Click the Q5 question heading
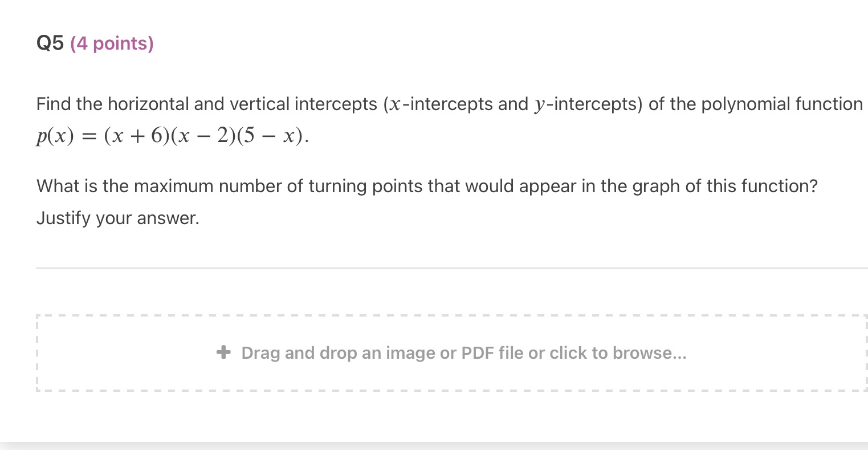 click(x=49, y=42)
